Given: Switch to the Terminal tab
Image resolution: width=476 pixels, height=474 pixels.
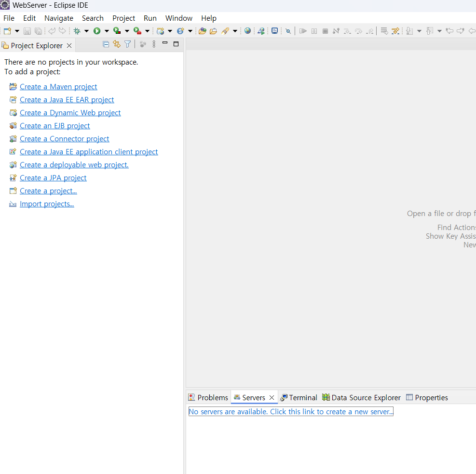Looking at the screenshot, I should [299, 397].
